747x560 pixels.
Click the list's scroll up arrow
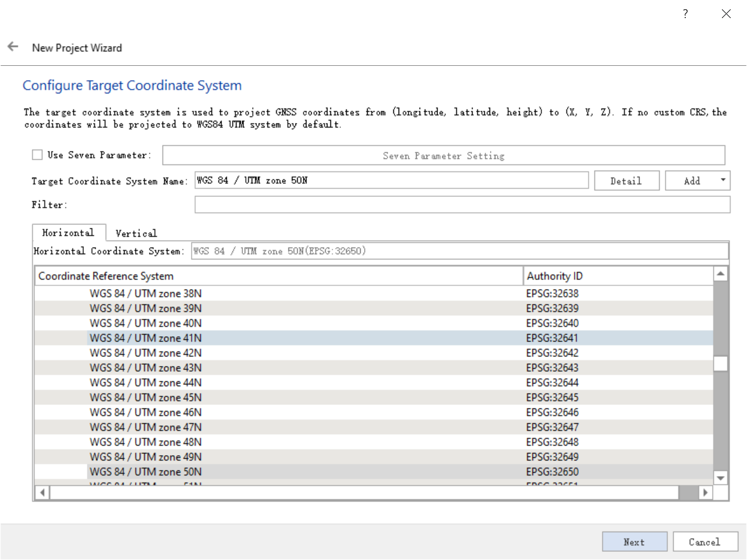point(721,273)
